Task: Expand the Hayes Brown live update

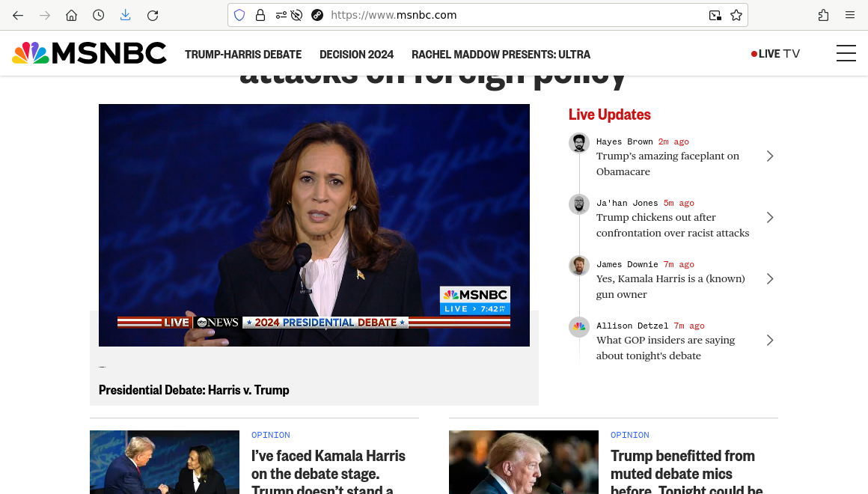Action: [770, 156]
